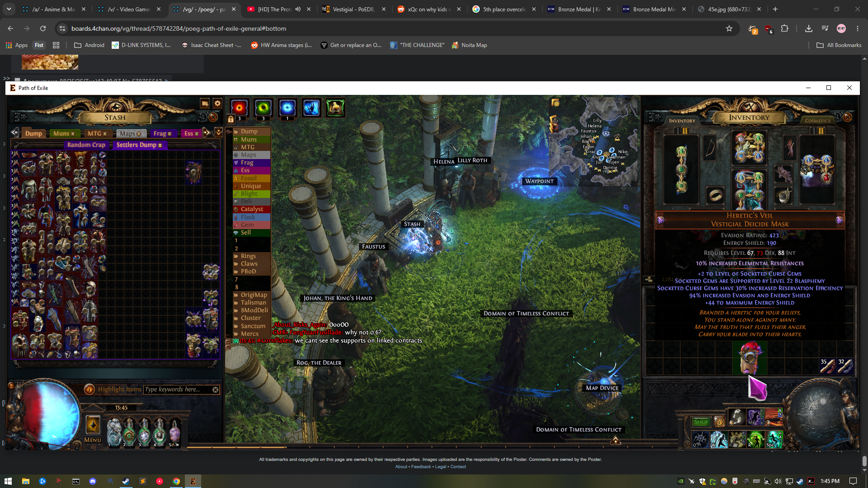This screenshot has width=868, height=488.
Task: Close the Stash panel
Action: (x=213, y=117)
